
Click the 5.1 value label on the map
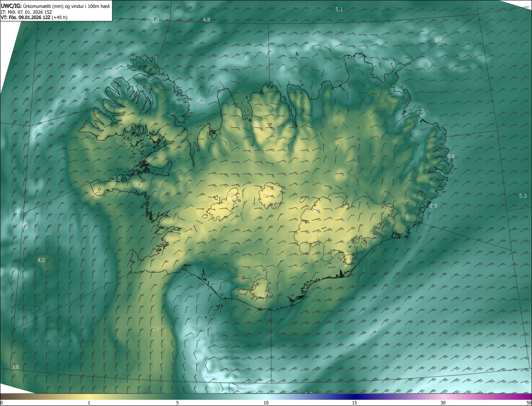point(339,9)
